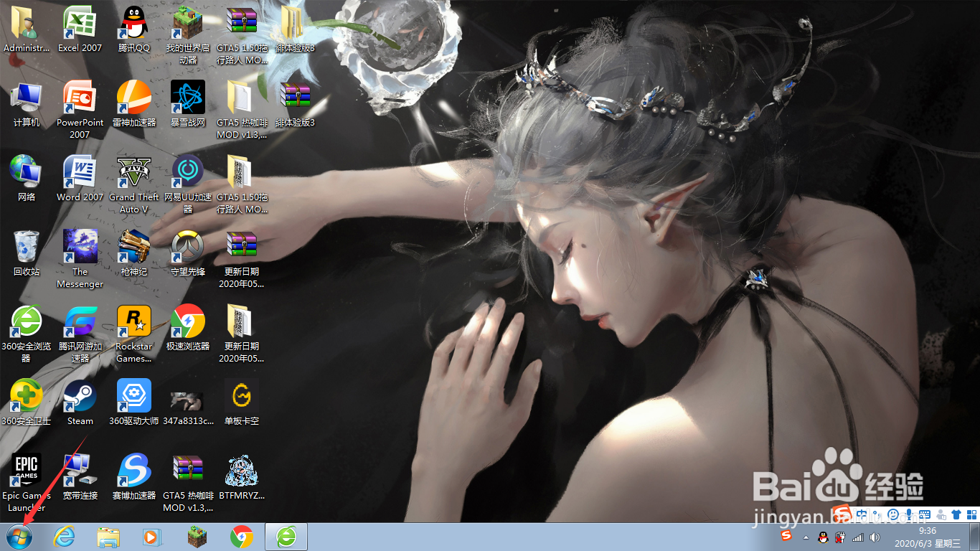Open the 更新日期 2020年05 folder icon

pos(242,321)
